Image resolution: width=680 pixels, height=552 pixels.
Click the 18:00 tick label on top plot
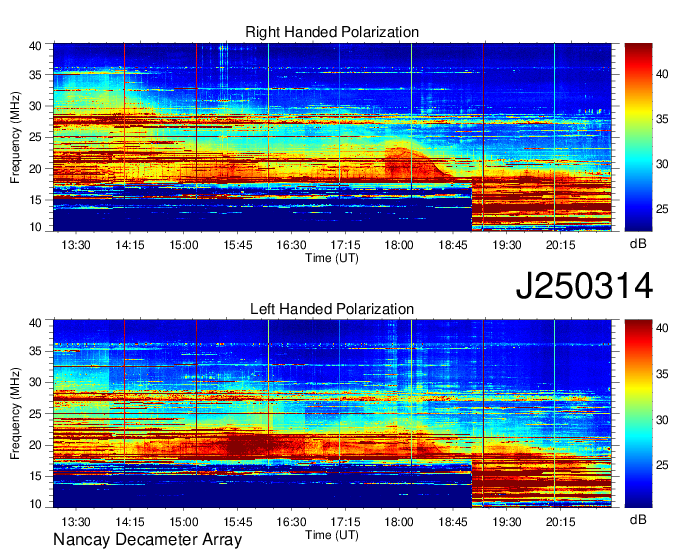click(399, 245)
